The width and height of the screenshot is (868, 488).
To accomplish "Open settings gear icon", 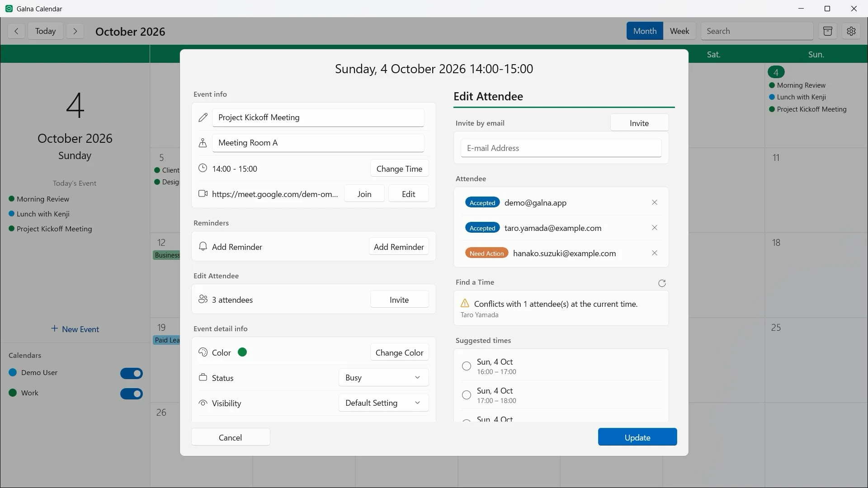I will pos(851,31).
